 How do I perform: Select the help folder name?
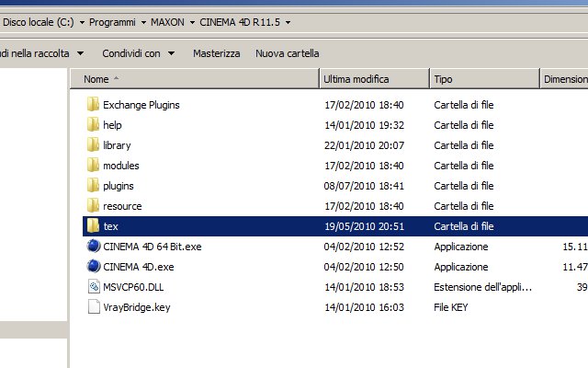click(x=112, y=125)
